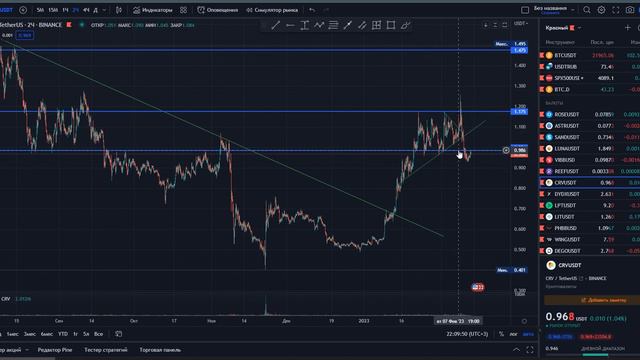Click the blue price input box under the symbol
The height and width of the screenshot is (360, 640).
24,36
